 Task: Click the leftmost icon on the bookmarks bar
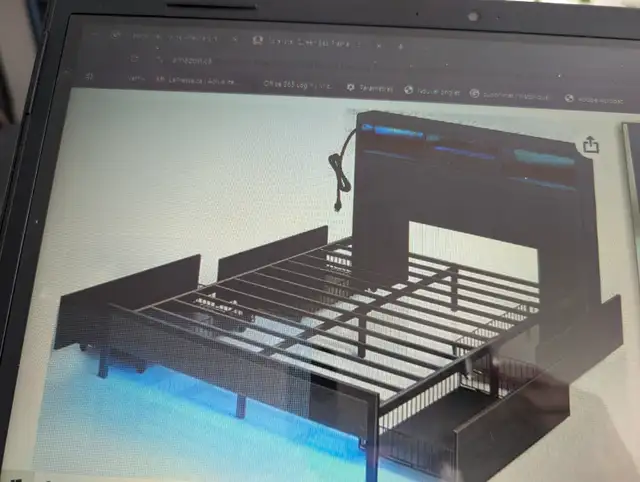(91, 76)
